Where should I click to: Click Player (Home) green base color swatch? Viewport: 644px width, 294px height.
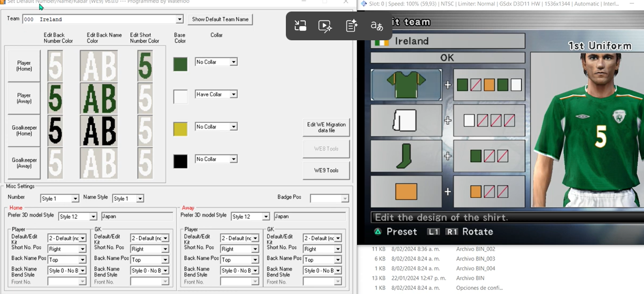tap(180, 64)
